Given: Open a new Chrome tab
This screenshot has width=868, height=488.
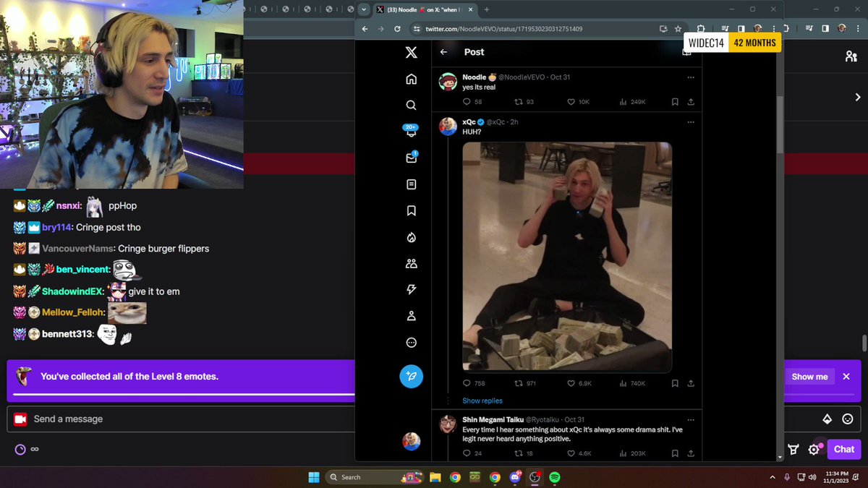Looking at the screenshot, I should 487,9.
